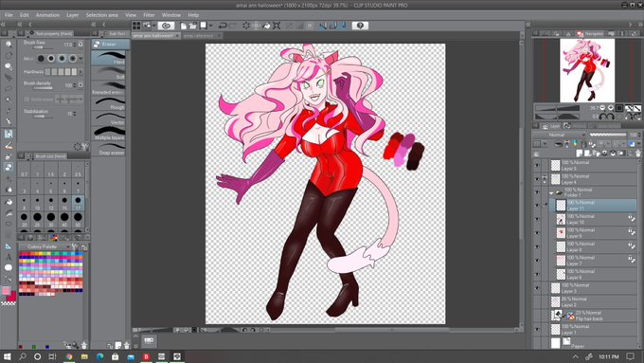
Task: Select the Balloon tool in tool palette
Action: (9, 267)
